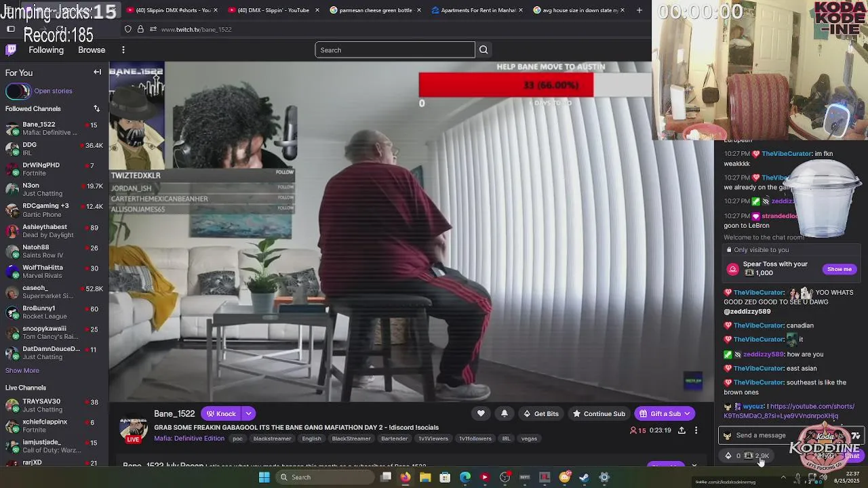
Task: Click the Bane_1522 LIVE avatar
Action: click(134, 430)
